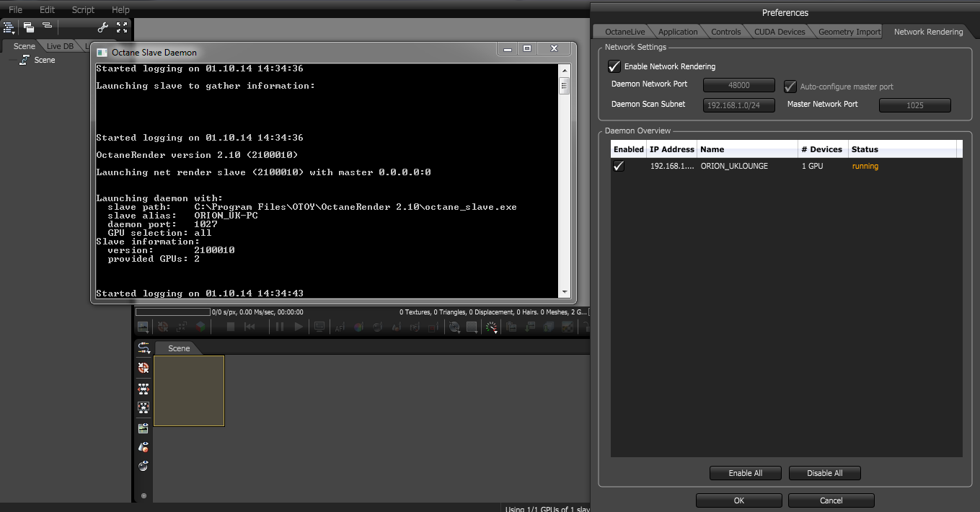Click the Enable All button
The width and height of the screenshot is (980, 512).
tap(745, 473)
